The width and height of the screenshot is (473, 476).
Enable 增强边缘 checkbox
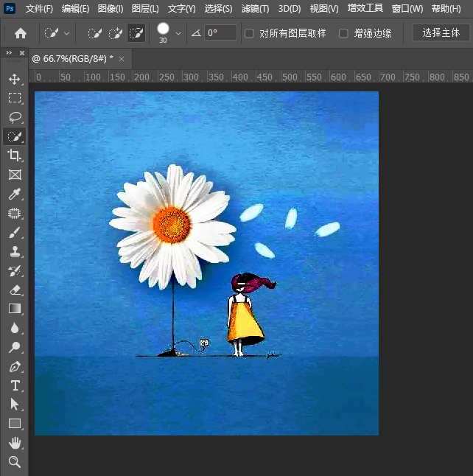click(343, 33)
